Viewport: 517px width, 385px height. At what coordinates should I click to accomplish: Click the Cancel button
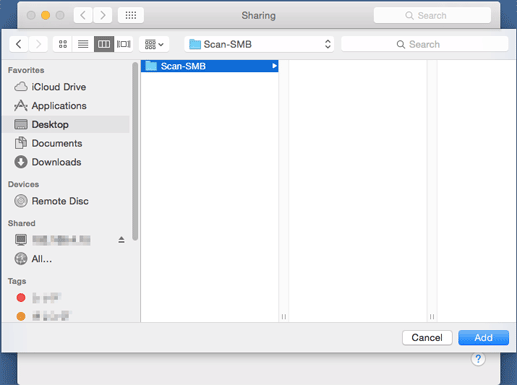(427, 338)
